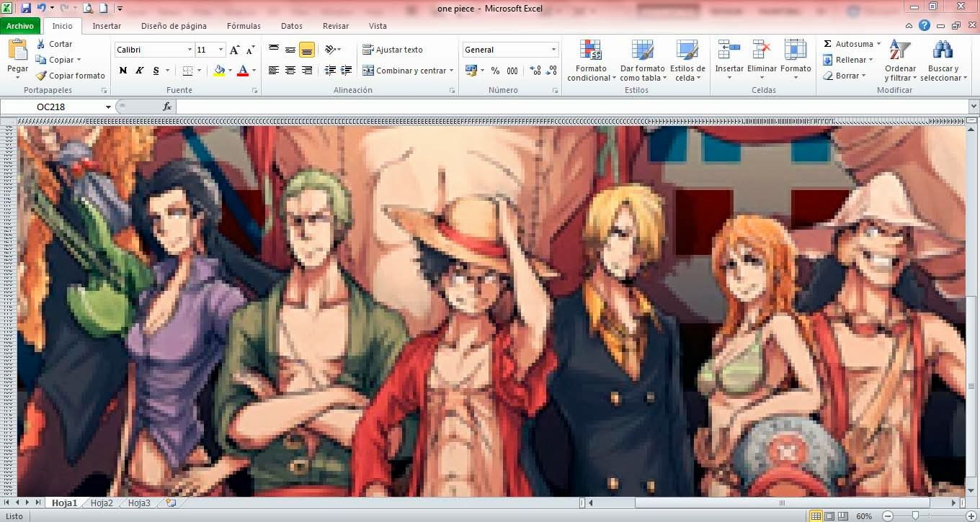
Task: Decrease indent
Action: 330,71
